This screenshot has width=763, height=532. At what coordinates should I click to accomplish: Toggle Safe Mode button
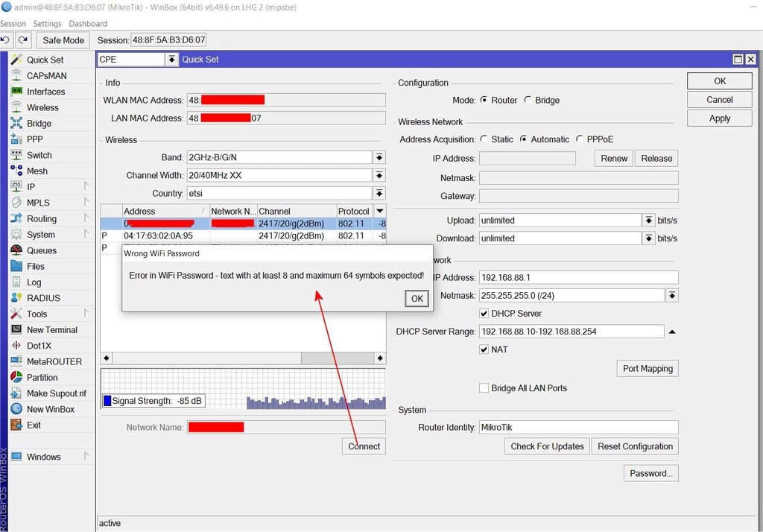[x=63, y=40]
